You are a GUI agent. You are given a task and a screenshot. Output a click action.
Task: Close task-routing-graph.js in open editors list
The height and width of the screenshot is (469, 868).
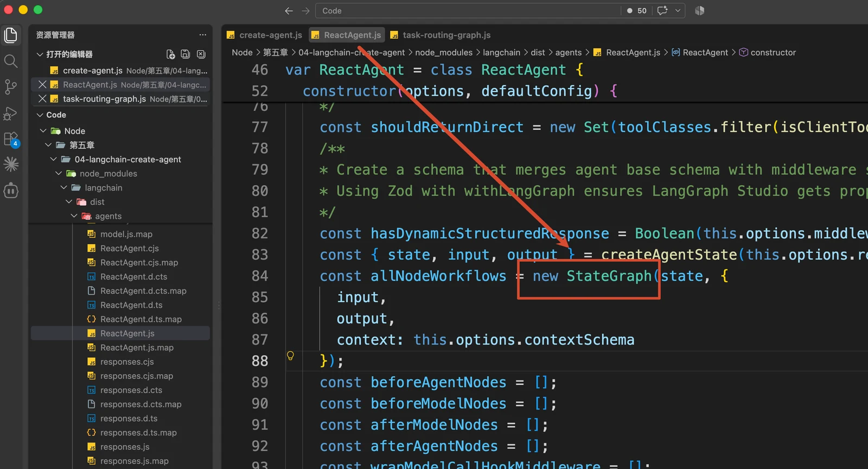(42, 99)
